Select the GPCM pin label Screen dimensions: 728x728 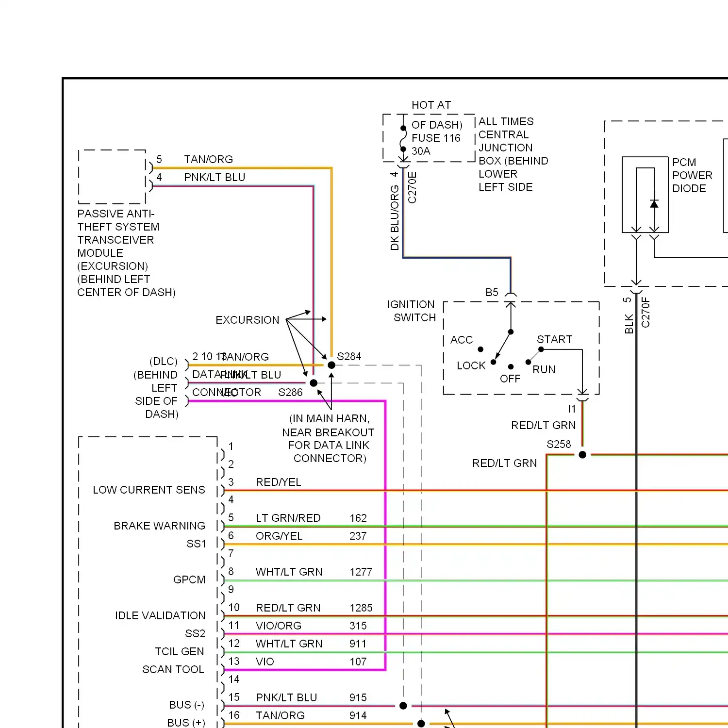tap(189, 580)
